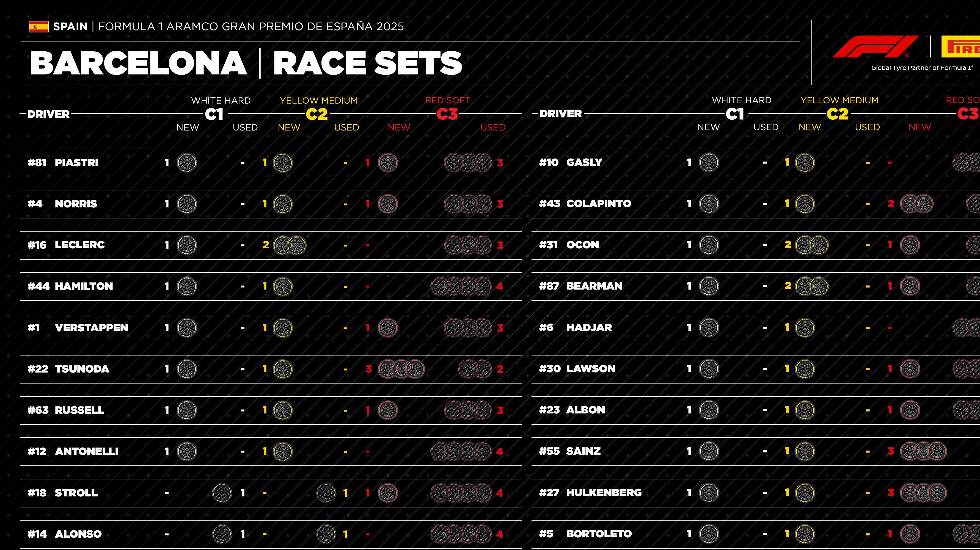The image size is (980, 550).
Task: Select Russell's new red soft tyre icon
Action: [x=388, y=410]
